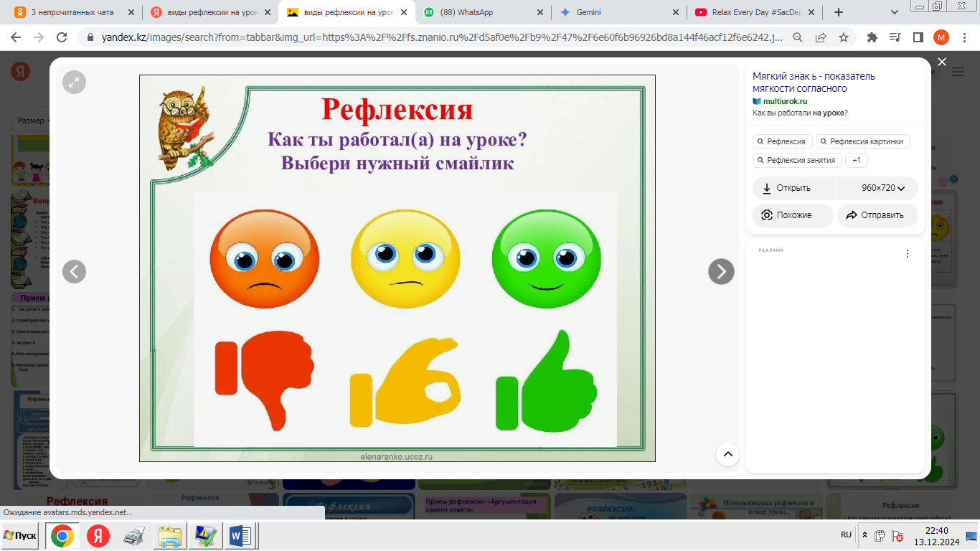The height and width of the screenshot is (551, 980).
Task: Go to the previous image
Action: pyautogui.click(x=74, y=271)
